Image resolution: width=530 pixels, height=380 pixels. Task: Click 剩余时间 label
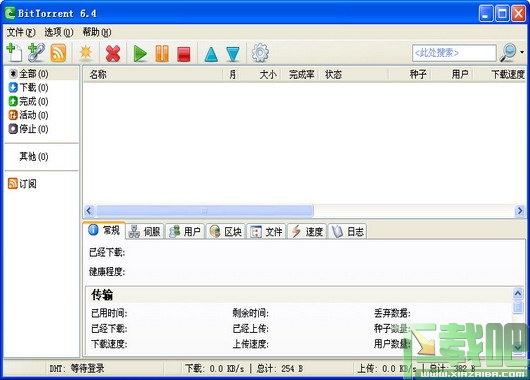tap(250, 313)
